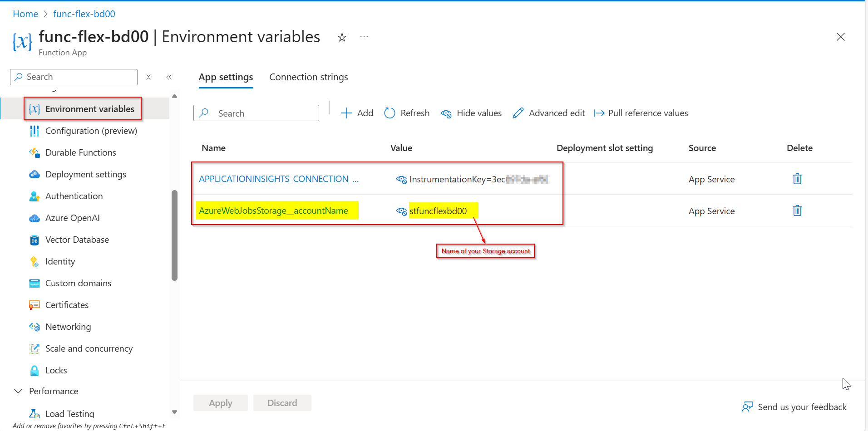
Task: Click the sidebar vertical scrollbar thumb
Action: pos(174,235)
